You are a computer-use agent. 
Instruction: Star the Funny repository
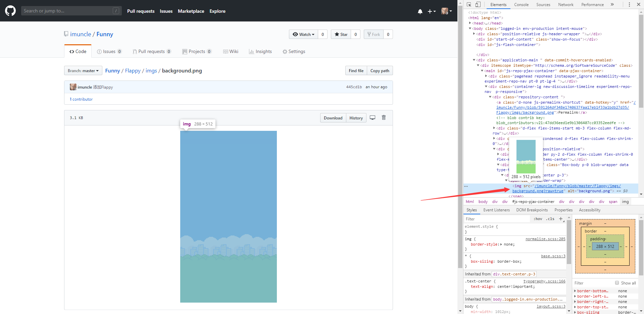point(341,34)
